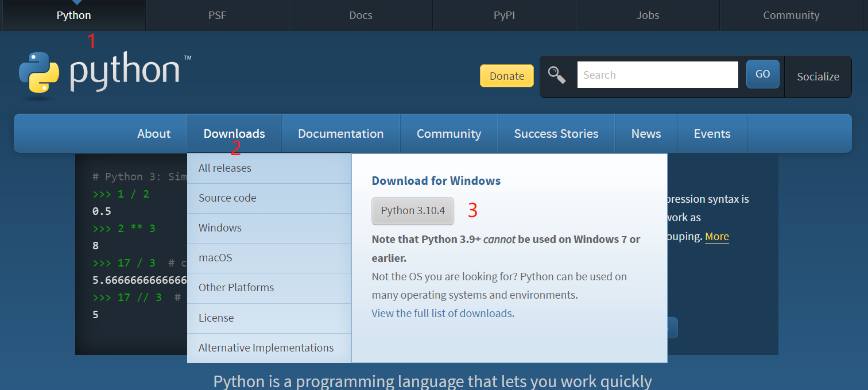The width and height of the screenshot is (868, 390).
Task: Open Other Platforms menu entry
Action: pyautogui.click(x=236, y=288)
